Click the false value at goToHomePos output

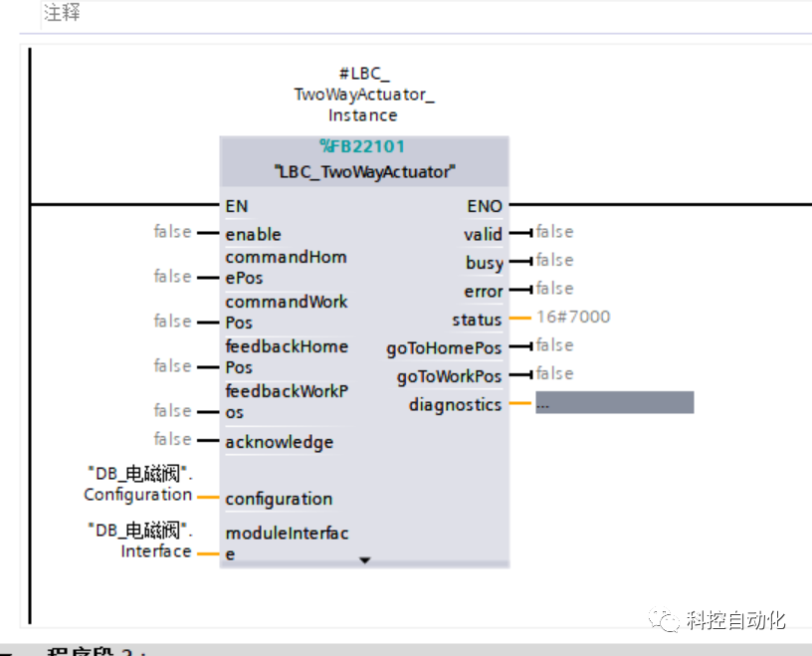(554, 345)
